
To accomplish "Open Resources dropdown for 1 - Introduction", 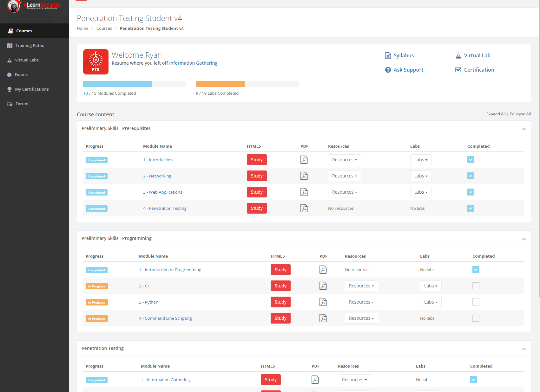I will (x=345, y=160).
